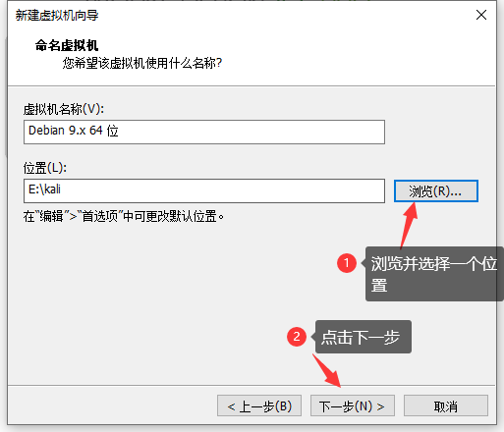Click the 位置(L): label
504x432 pixels.
45,168
